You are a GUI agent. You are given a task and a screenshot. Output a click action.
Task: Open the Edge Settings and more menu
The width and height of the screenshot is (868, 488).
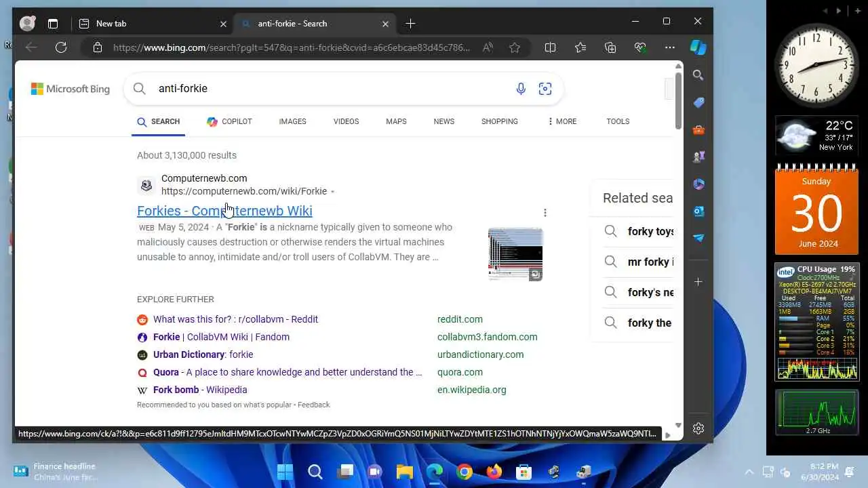pyautogui.click(x=670, y=47)
